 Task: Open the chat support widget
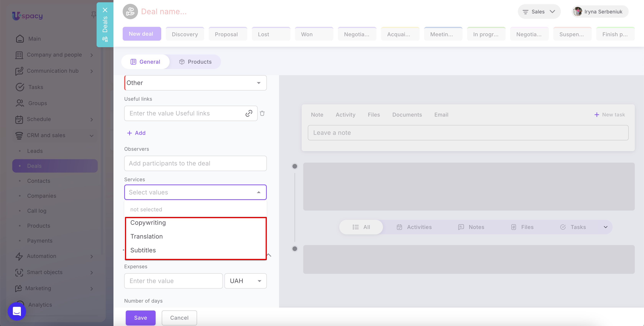17,311
